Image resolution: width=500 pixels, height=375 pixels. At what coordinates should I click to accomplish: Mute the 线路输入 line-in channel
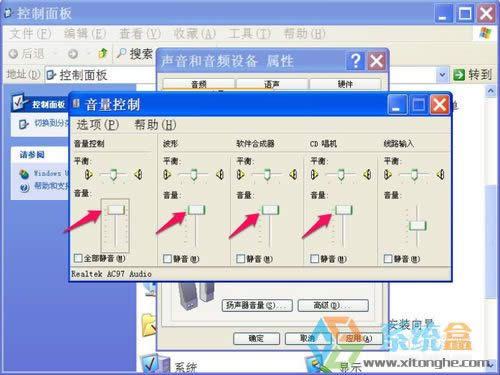pos(388,259)
